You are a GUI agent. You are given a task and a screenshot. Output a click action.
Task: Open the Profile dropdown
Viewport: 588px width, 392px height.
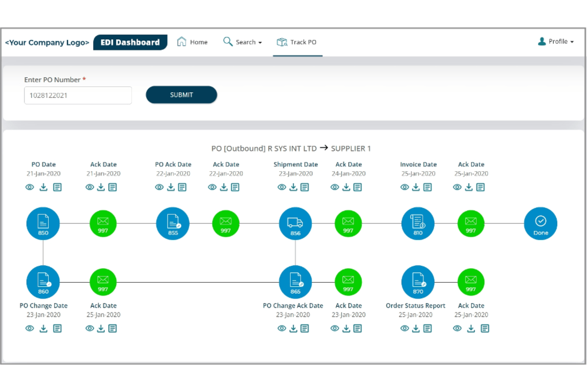pos(556,42)
